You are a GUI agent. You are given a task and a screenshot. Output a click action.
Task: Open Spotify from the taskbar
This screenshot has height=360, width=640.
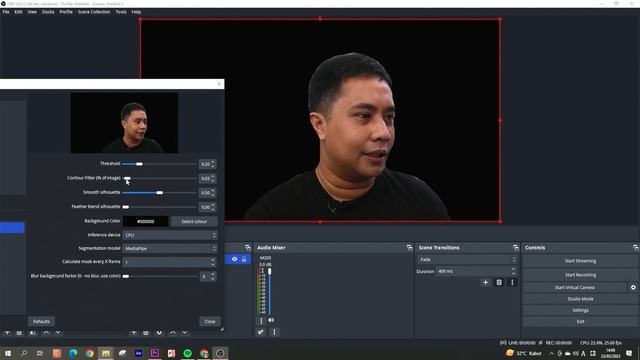click(x=187, y=353)
